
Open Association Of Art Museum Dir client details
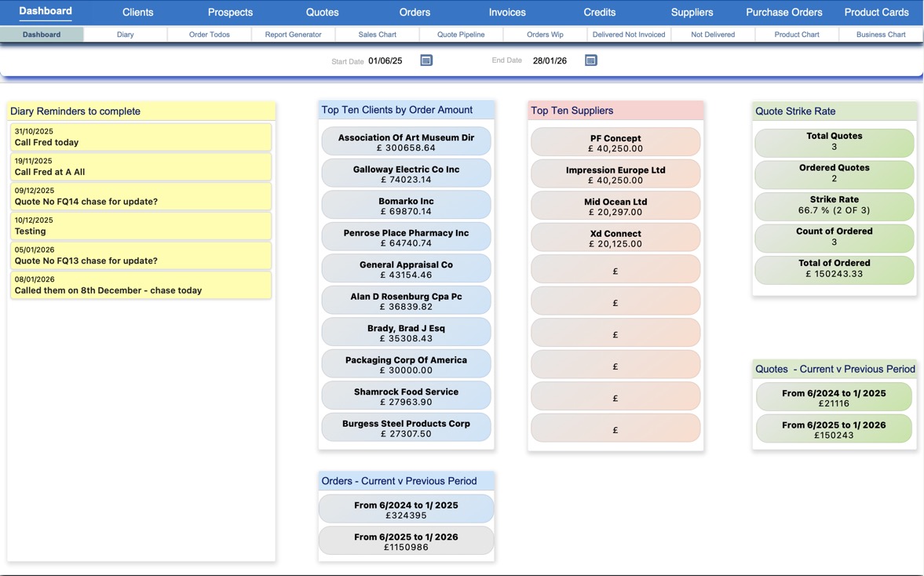point(406,140)
